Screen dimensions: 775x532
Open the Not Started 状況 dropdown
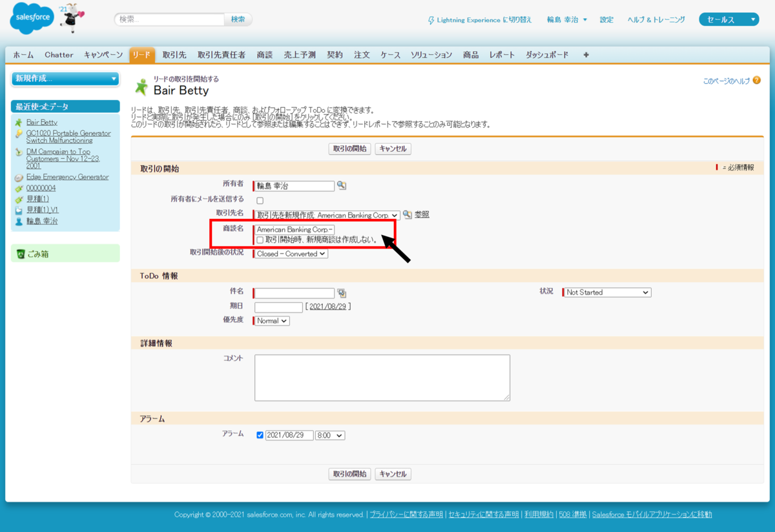pos(607,292)
